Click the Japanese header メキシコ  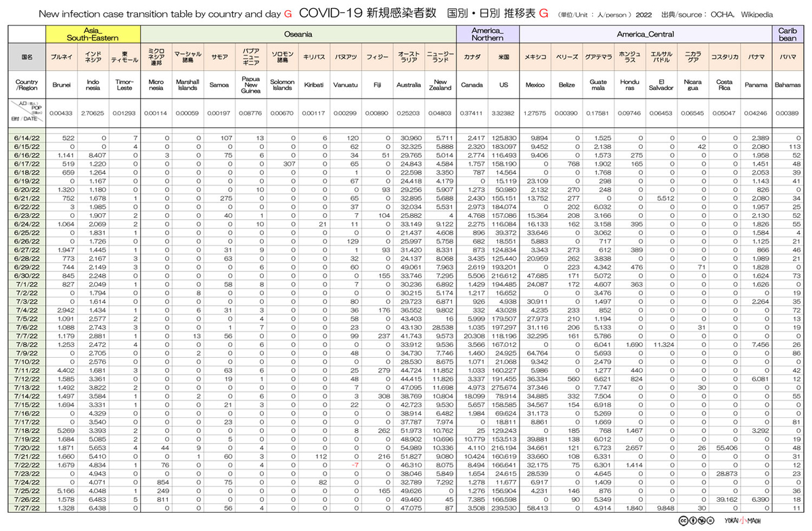click(535, 58)
